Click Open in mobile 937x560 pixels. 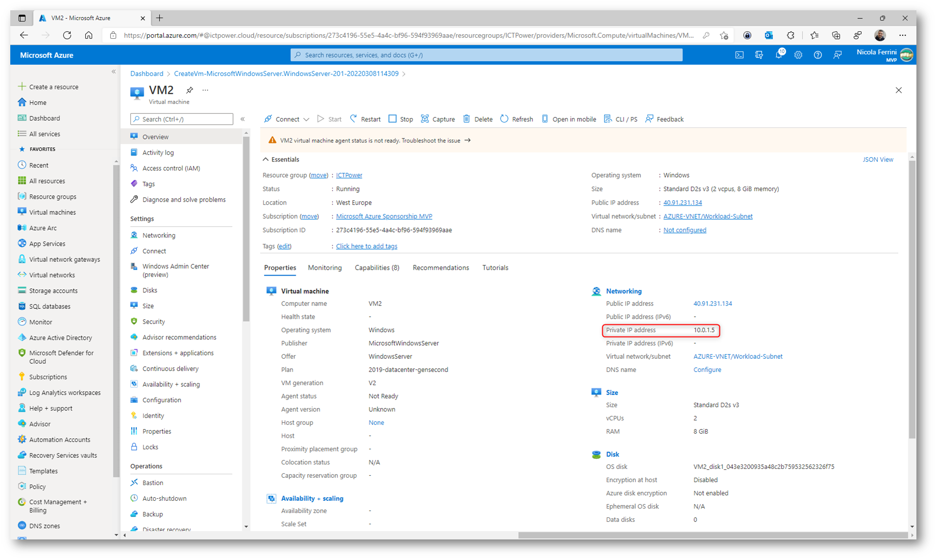tap(568, 119)
